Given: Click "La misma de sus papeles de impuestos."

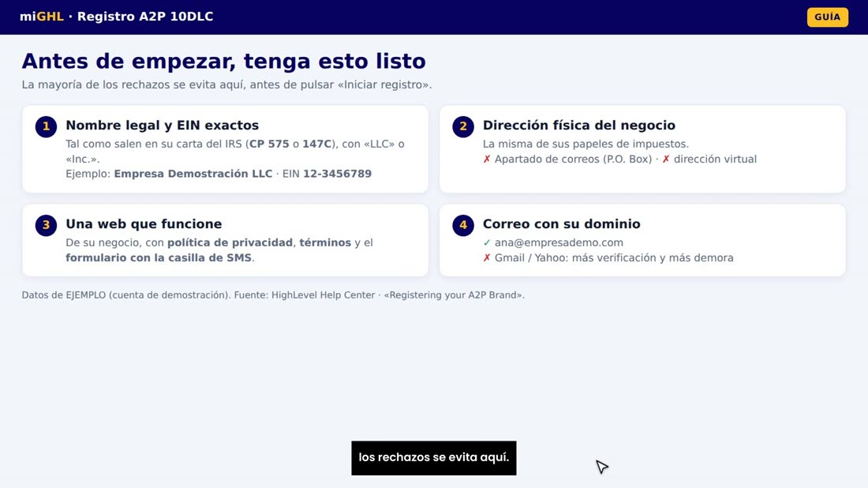Looking at the screenshot, I should [x=586, y=144].
